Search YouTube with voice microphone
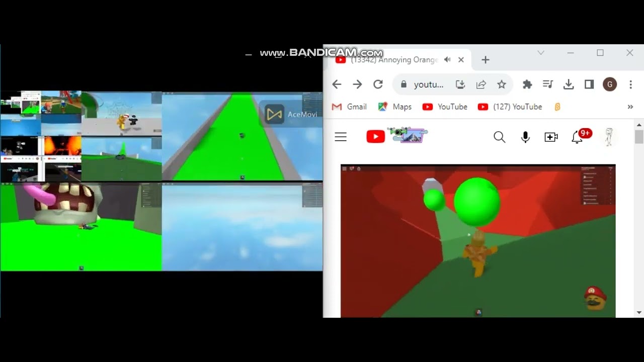644x362 pixels. (525, 137)
